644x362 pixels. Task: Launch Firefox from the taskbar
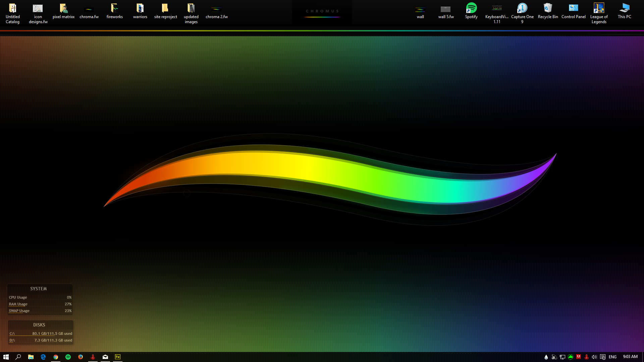[80, 357]
